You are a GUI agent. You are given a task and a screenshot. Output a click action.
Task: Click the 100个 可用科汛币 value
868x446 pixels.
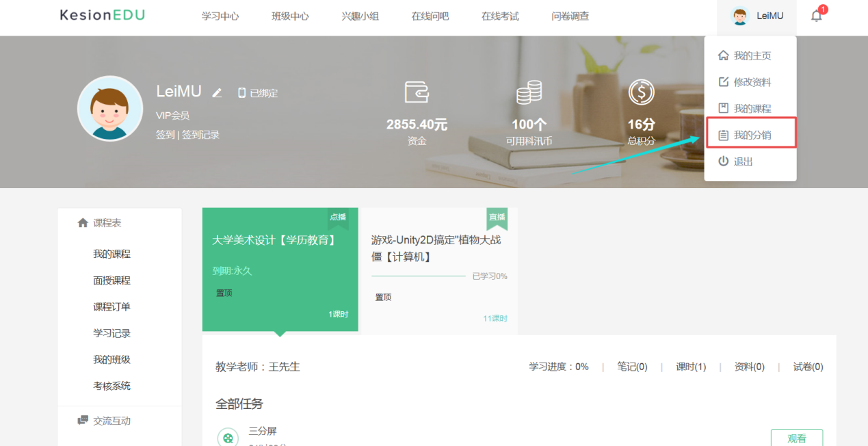pos(529,124)
